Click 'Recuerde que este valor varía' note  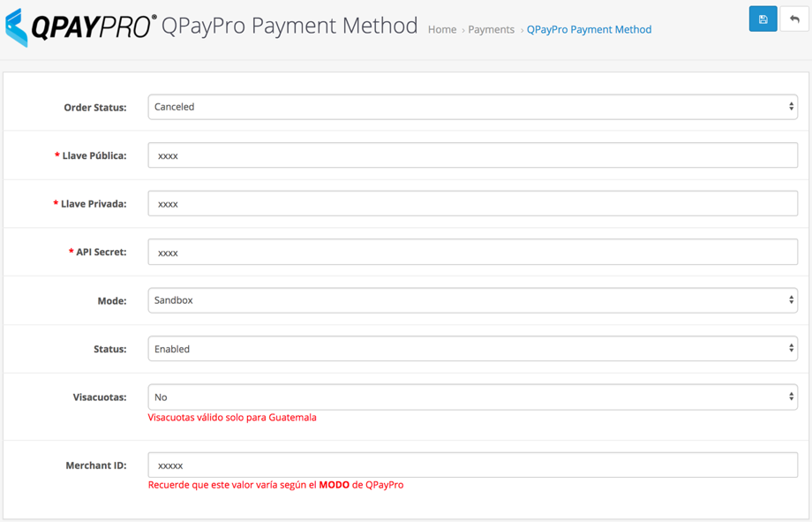[x=275, y=485]
